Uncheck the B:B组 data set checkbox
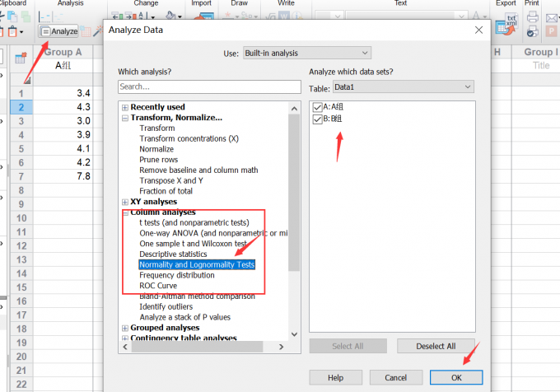Viewport: 560px width, 392px height. 317,119
